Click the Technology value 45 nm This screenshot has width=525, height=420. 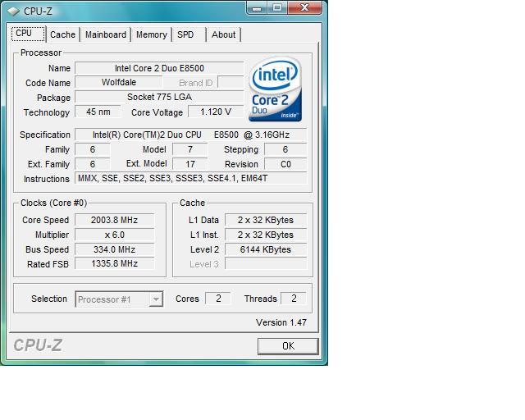pyautogui.click(x=98, y=112)
